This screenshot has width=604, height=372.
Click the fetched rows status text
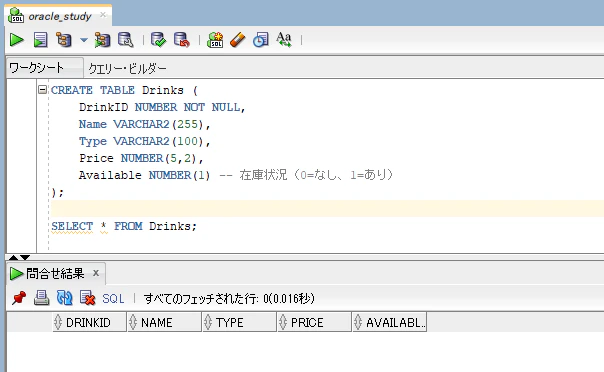click(x=229, y=298)
